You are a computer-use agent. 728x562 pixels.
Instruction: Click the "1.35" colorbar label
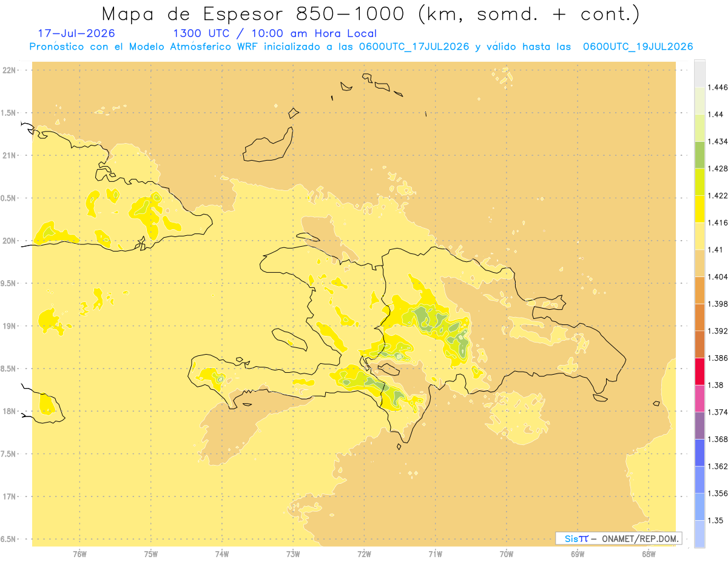pos(716,520)
